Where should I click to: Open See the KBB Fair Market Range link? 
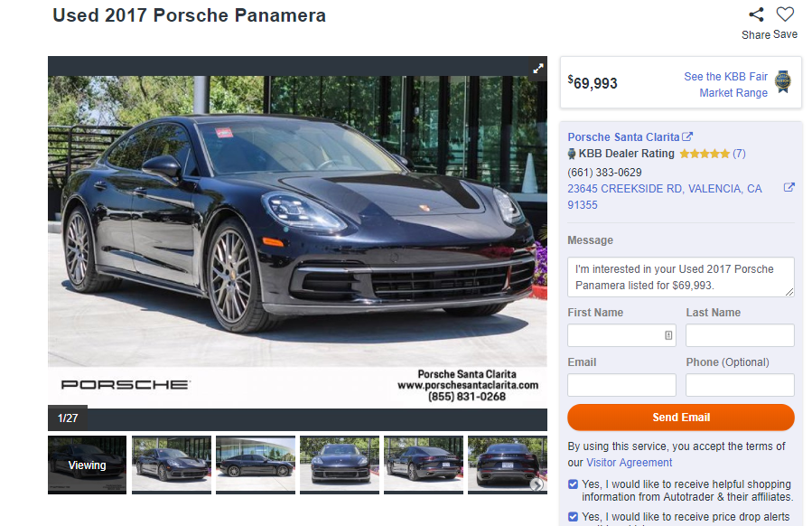(725, 84)
